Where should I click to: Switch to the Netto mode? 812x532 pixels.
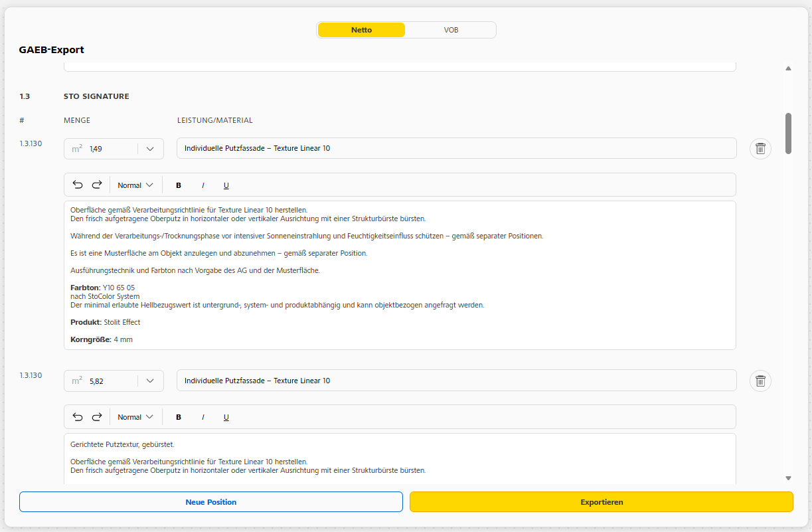click(361, 30)
